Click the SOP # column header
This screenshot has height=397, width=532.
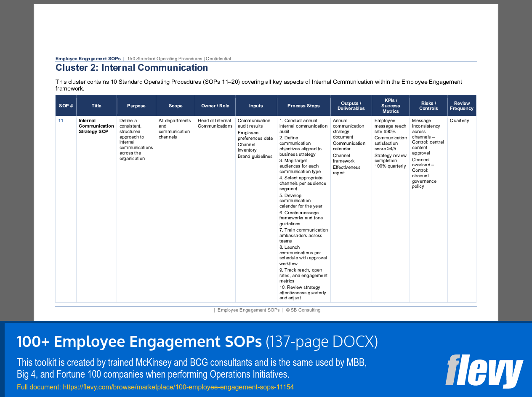pos(66,106)
